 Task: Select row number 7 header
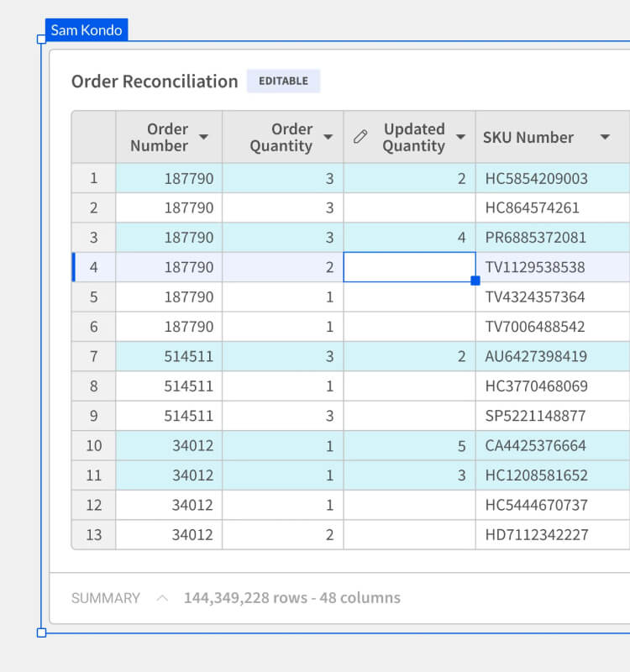94,356
